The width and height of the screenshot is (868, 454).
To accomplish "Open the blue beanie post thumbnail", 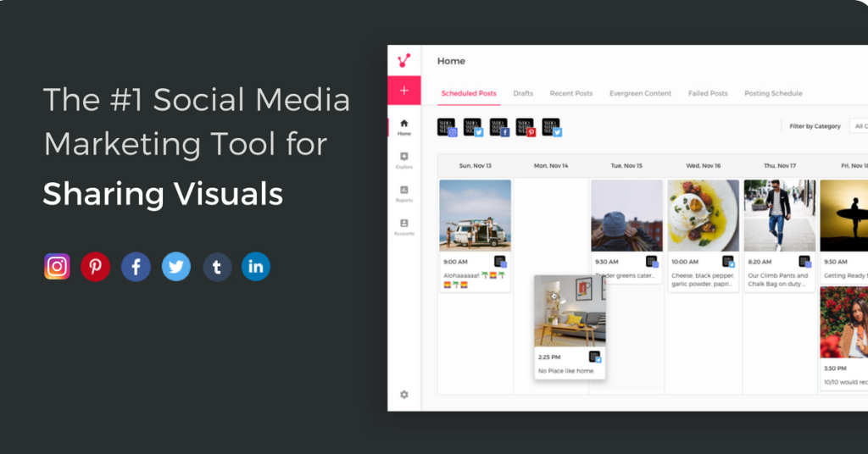I will coord(626,216).
